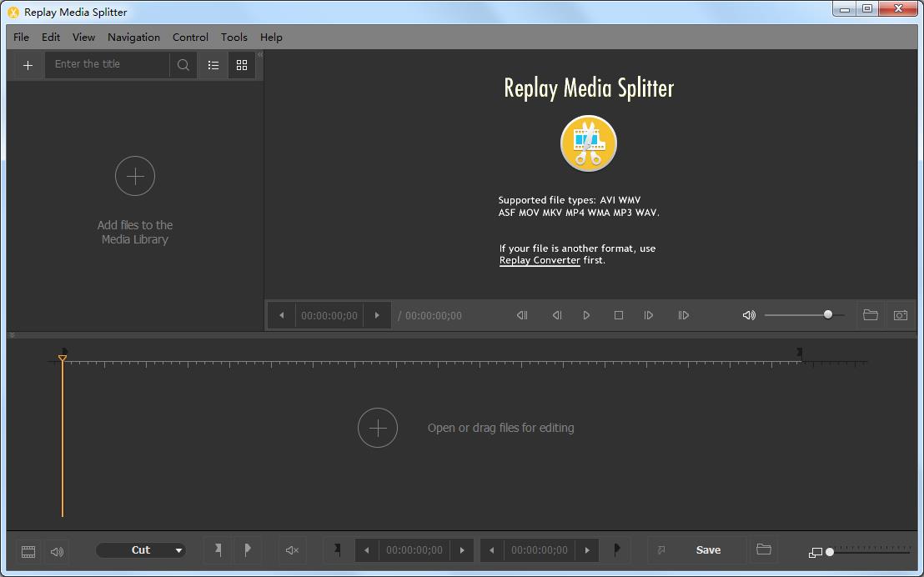Click the volume slider handle
The width and height of the screenshot is (924, 577).
[x=828, y=314]
